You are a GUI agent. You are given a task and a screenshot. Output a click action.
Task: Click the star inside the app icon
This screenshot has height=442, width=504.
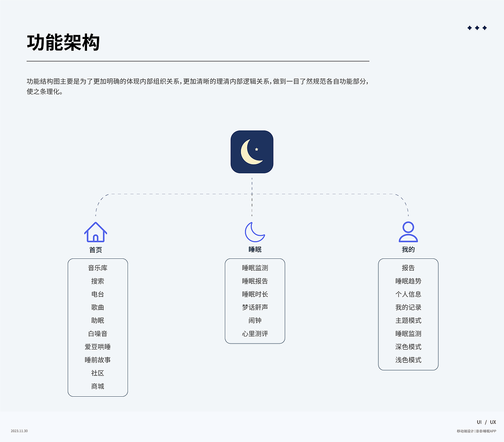pos(257,149)
